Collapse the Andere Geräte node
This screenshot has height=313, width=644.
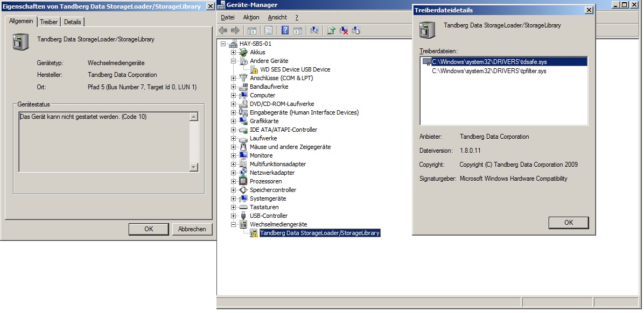[x=233, y=61]
